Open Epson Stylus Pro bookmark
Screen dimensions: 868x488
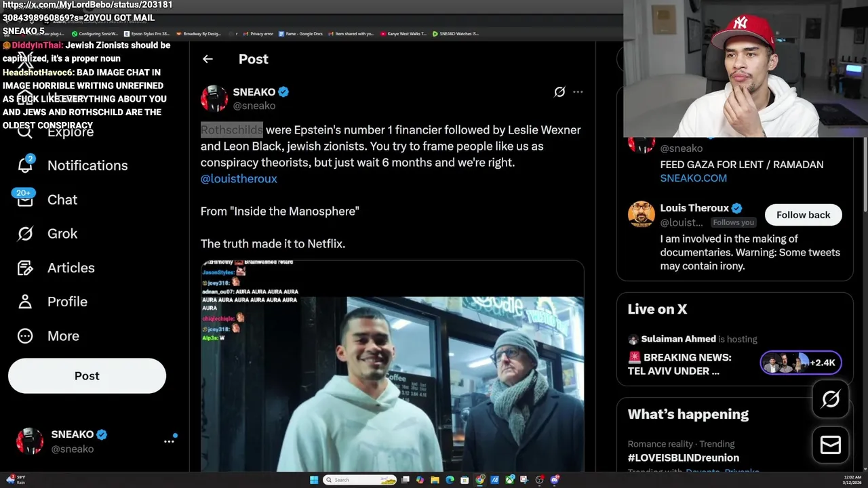tap(146, 33)
